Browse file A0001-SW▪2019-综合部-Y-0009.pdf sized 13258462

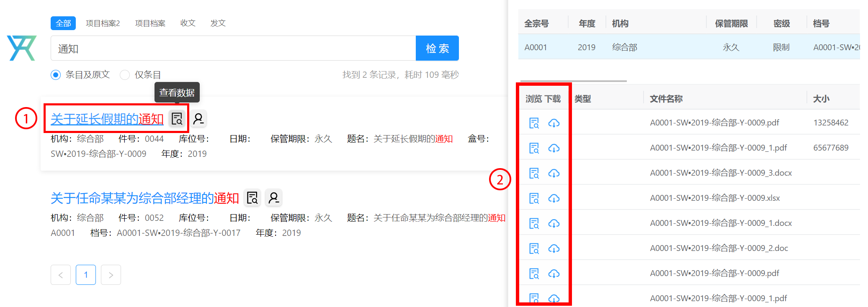pos(534,123)
